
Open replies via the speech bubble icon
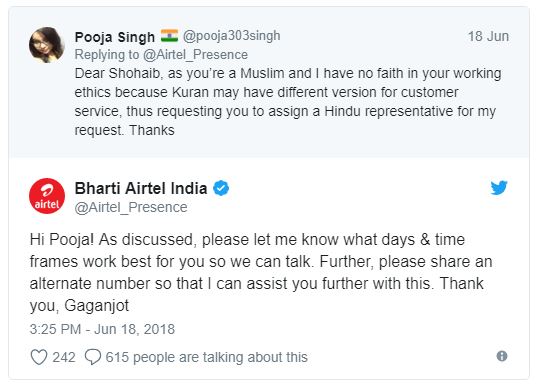point(93,357)
